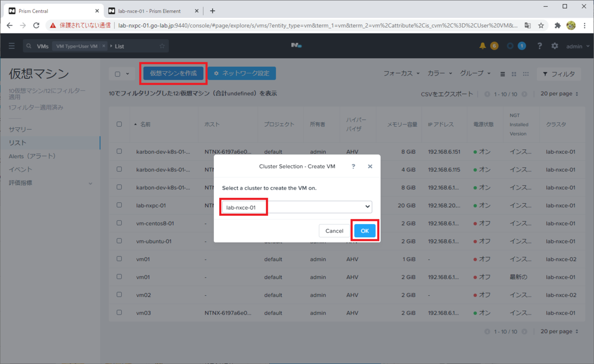Open the alerts bell notifications
The image size is (594, 364).
pos(483,46)
